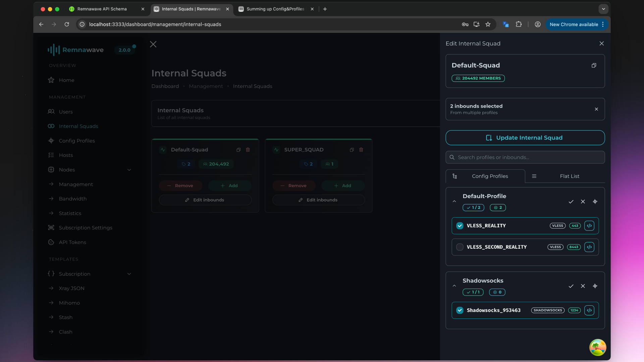Open API Tokens from the sidebar
Screen dimensions: 644x362
click(x=72, y=242)
